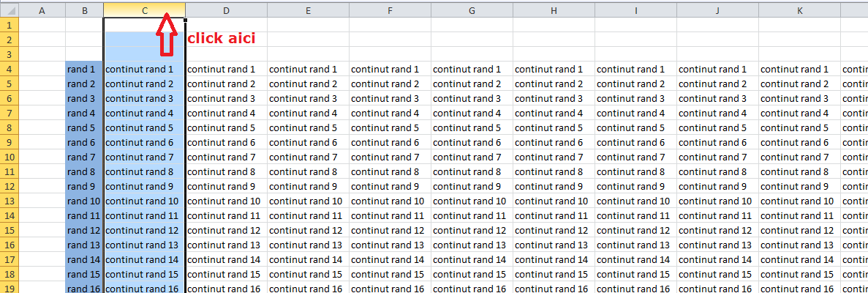868x293 pixels.
Task: Click column header D
Action: click(226, 10)
